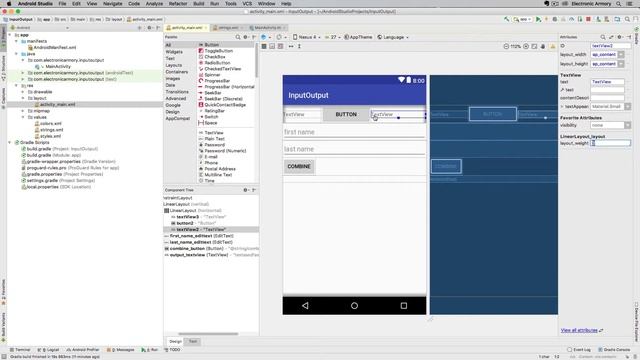Click the red Stop icon in toolbar

(x=588, y=19)
